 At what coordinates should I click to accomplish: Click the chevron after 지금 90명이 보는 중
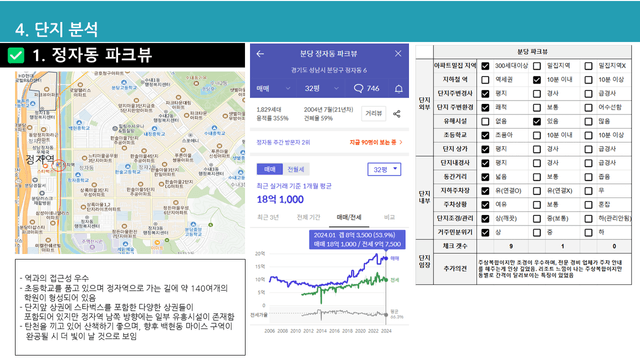coord(401,142)
